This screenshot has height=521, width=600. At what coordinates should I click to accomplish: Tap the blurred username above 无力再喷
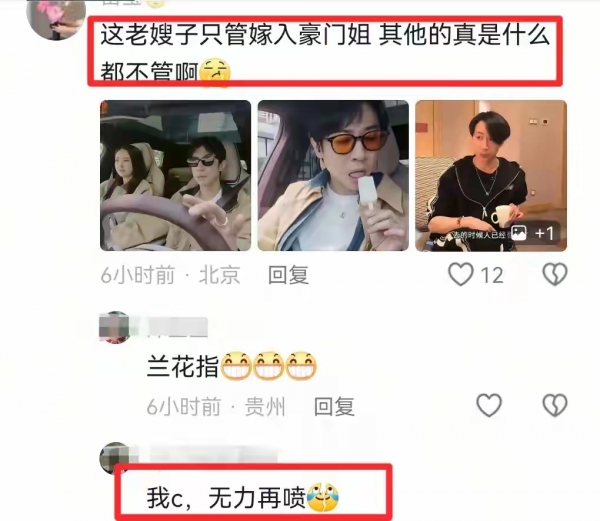[x=214, y=454]
